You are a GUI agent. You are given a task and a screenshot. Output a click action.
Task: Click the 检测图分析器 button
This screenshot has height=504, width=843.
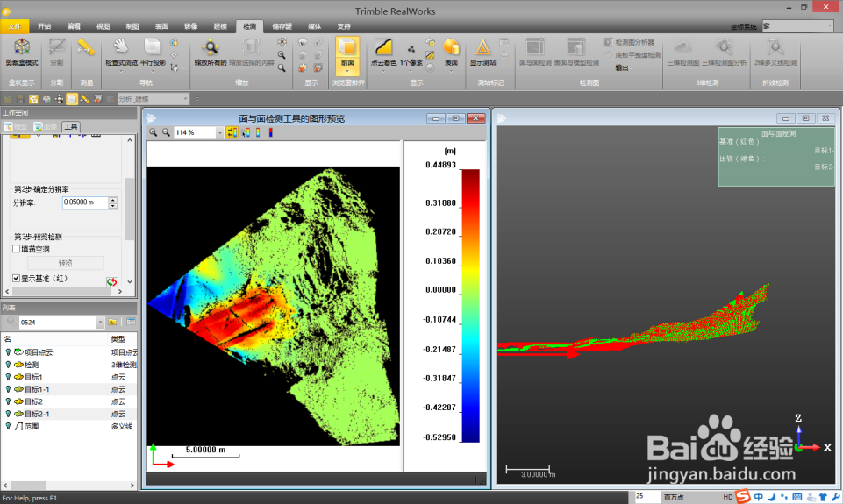[629, 42]
